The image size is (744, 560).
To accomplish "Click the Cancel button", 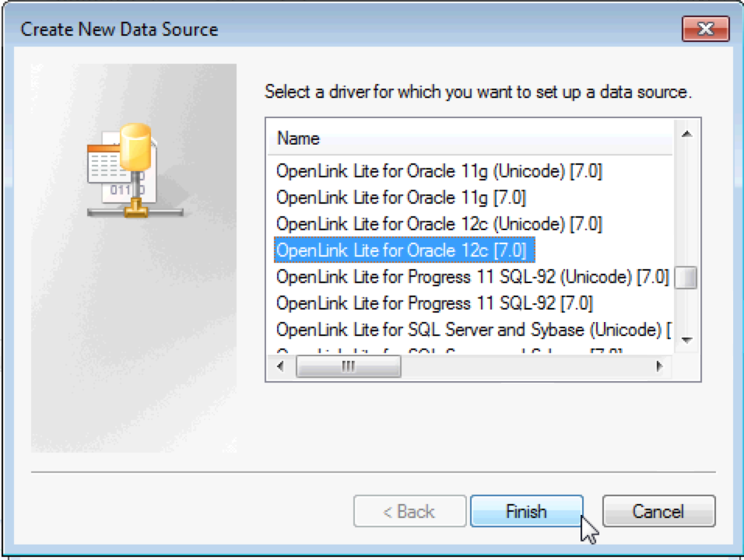I will pos(658,512).
